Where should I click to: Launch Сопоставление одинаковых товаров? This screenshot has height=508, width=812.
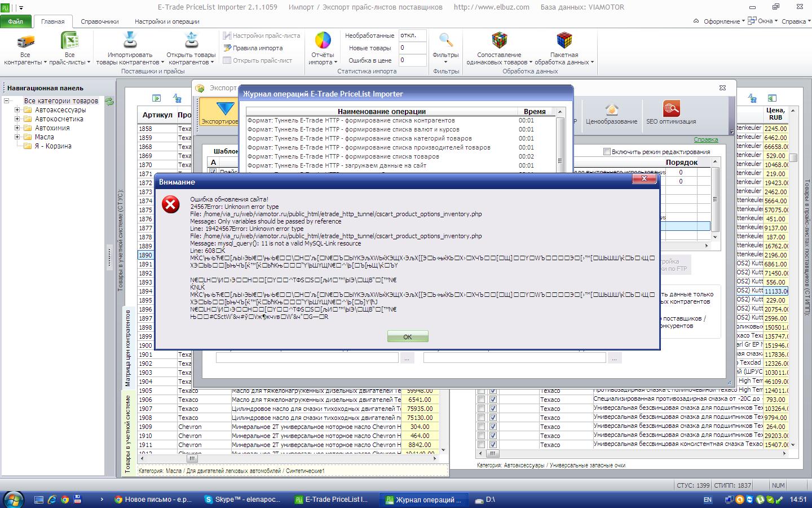click(499, 49)
